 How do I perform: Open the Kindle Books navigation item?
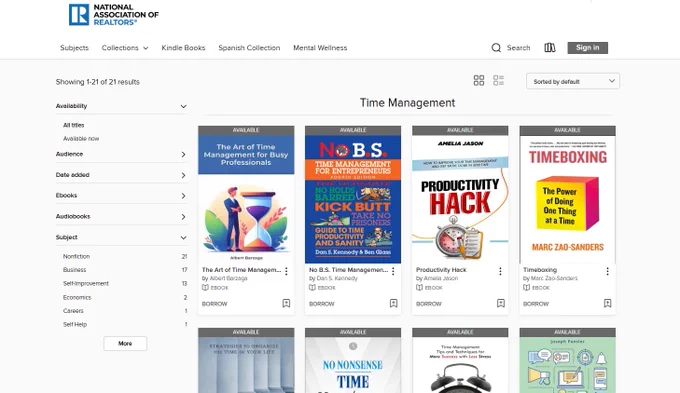point(183,48)
